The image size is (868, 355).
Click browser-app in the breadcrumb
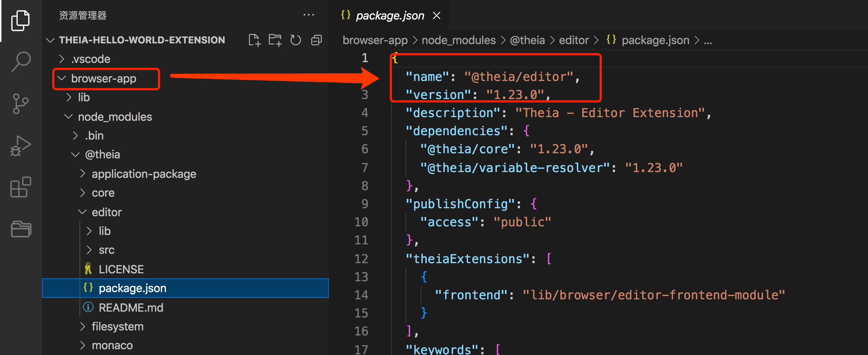375,40
